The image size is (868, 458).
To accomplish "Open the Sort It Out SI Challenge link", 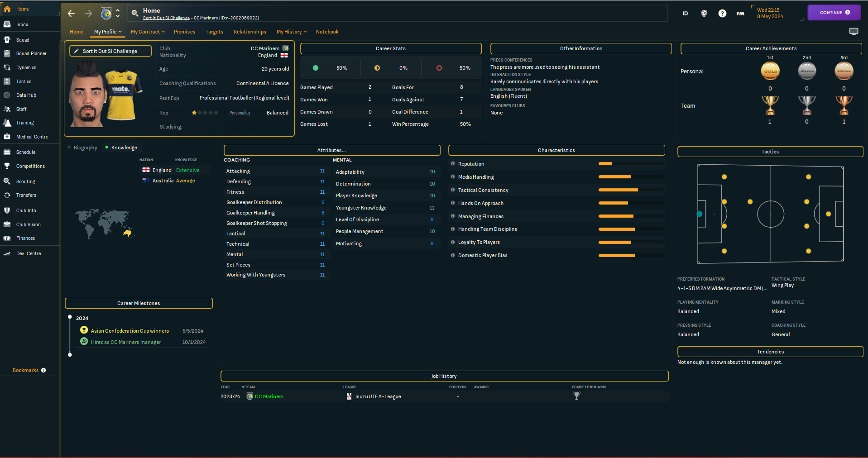I will point(166,18).
